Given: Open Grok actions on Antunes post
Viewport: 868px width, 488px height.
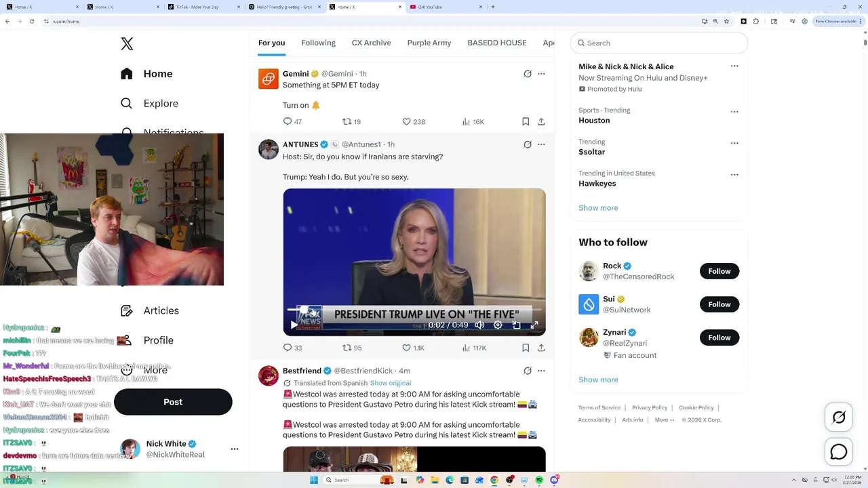Looking at the screenshot, I should [528, 144].
